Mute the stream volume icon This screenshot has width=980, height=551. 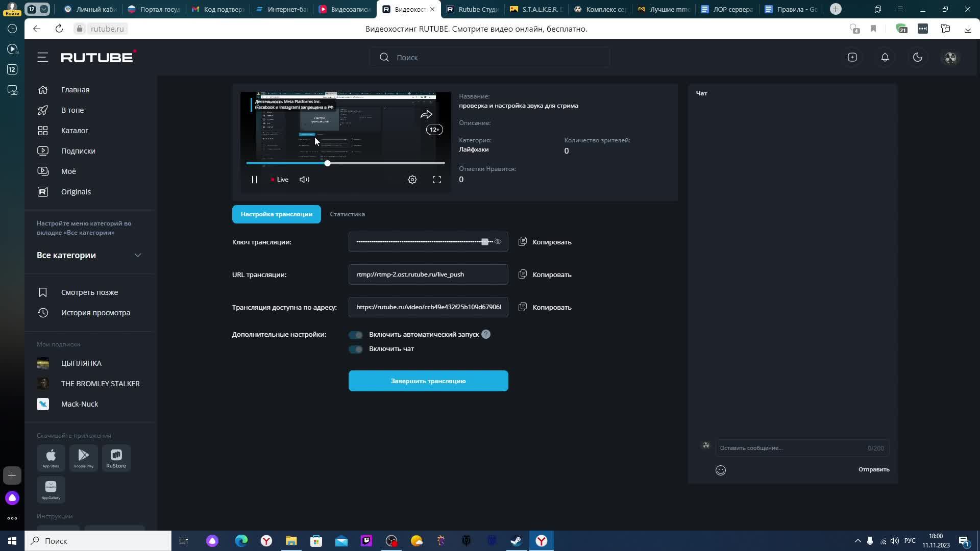[x=304, y=180]
